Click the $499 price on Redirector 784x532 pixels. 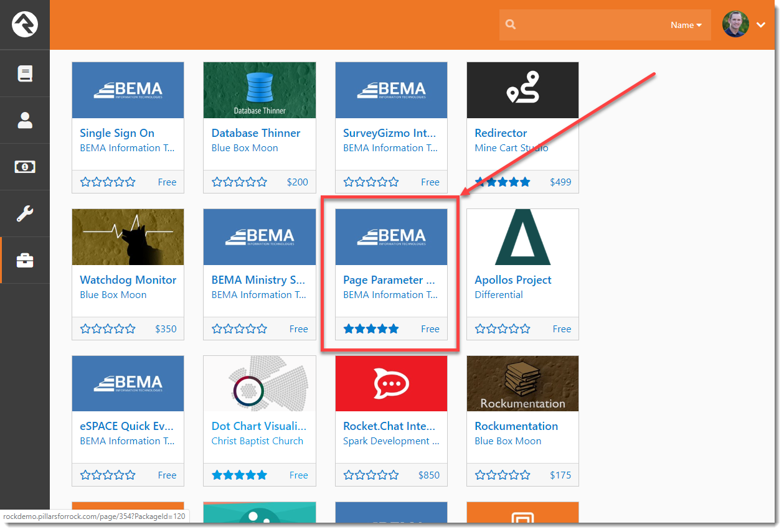(560, 182)
